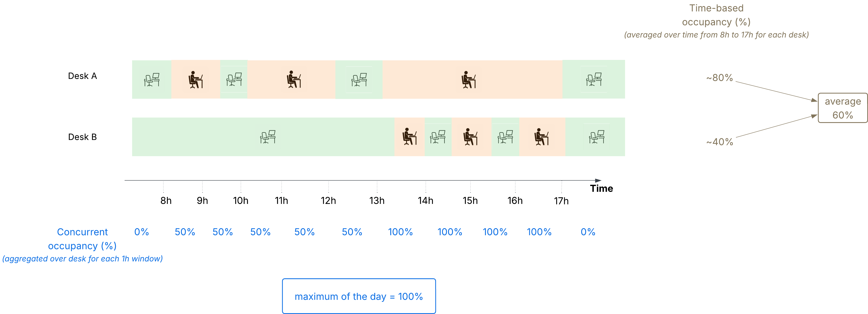Click the ~40% occupancy value for Desk B

tap(719, 142)
